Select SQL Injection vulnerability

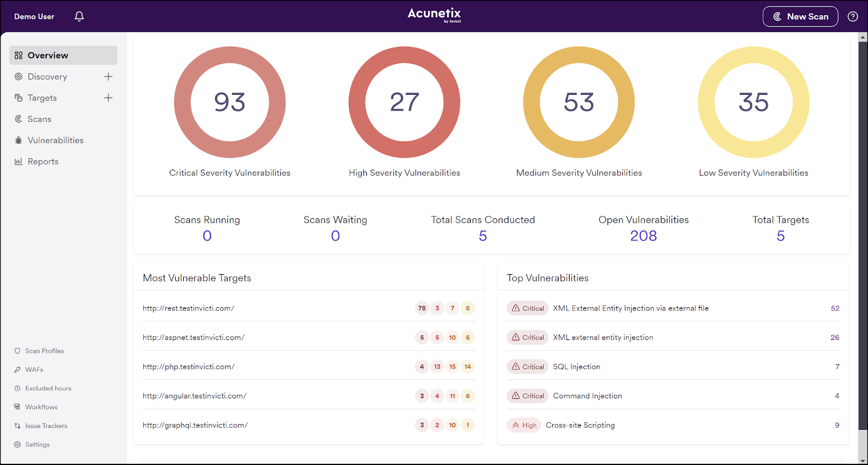click(x=577, y=367)
